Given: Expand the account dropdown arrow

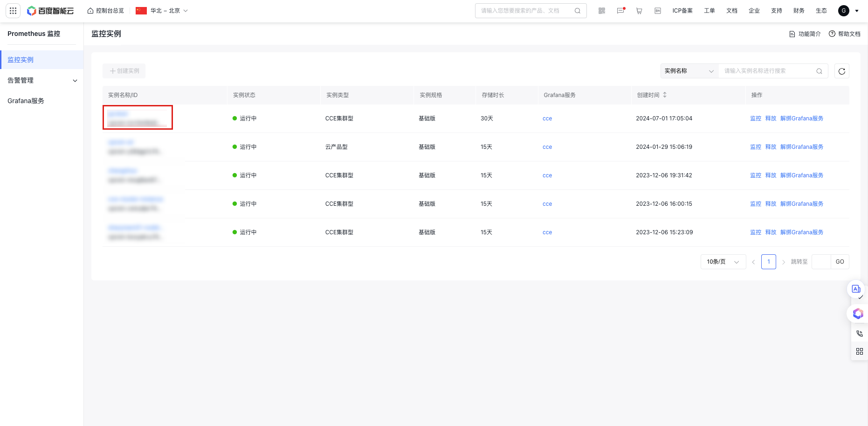Looking at the screenshot, I should click(x=857, y=11).
